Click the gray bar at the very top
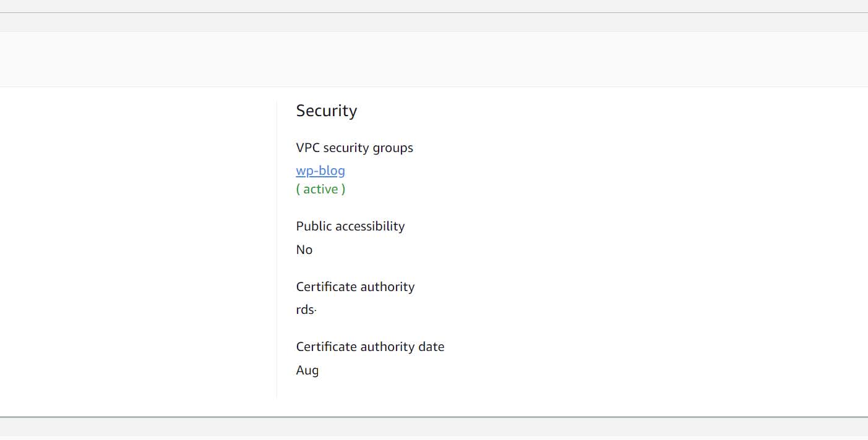868x440 pixels. click(x=433, y=6)
